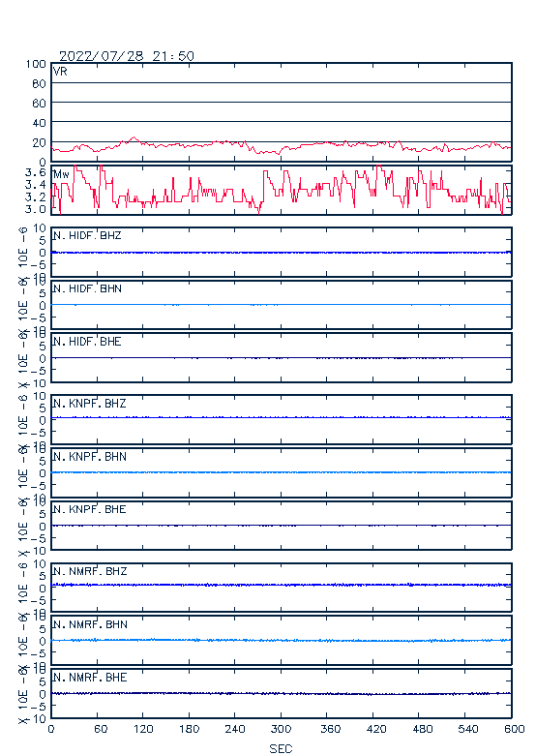Click the red VR curve peak near 120 seconds
Screen dimensions: 536x756
134,137
